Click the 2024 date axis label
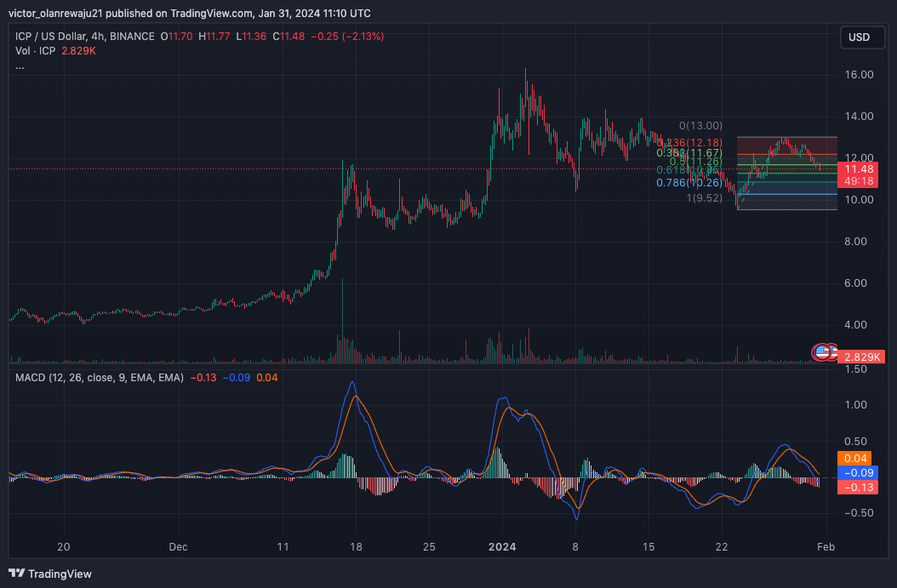The width and height of the screenshot is (897, 588). pyautogui.click(x=502, y=547)
